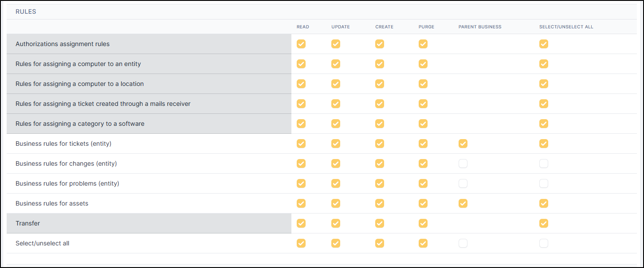Toggle the Create column select all checkbox
Screen dimensions: 644x268
click(x=380, y=243)
